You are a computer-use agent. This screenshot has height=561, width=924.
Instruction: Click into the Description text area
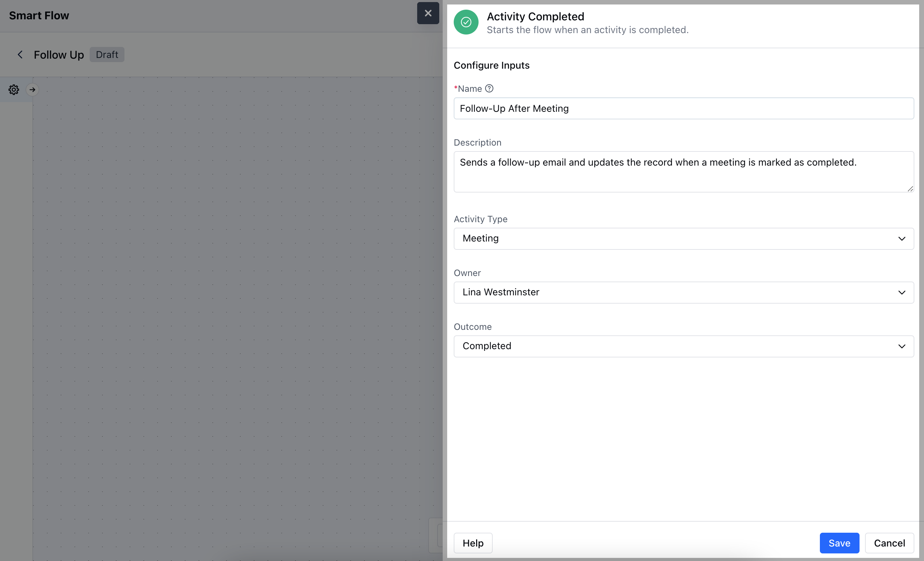pos(683,172)
